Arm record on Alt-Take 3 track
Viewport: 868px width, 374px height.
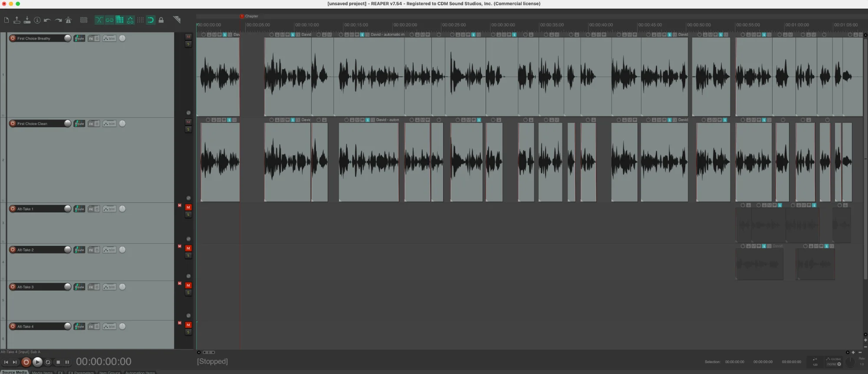click(x=13, y=287)
